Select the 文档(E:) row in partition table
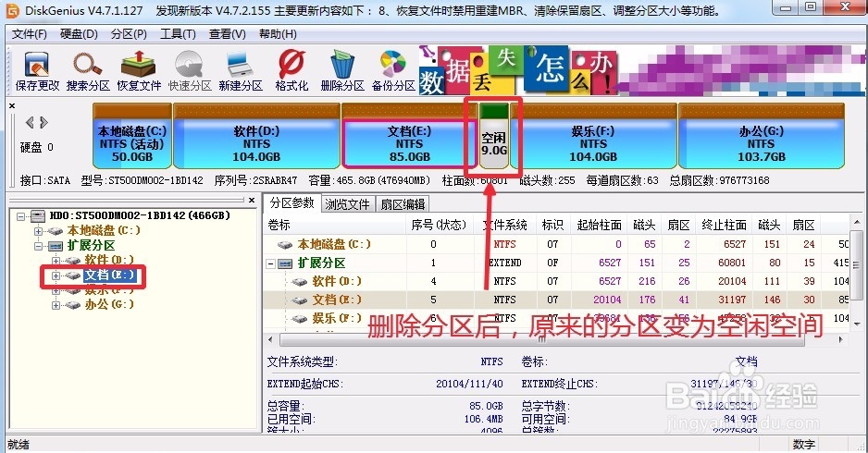The width and height of the screenshot is (868, 453). click(556, 300)
